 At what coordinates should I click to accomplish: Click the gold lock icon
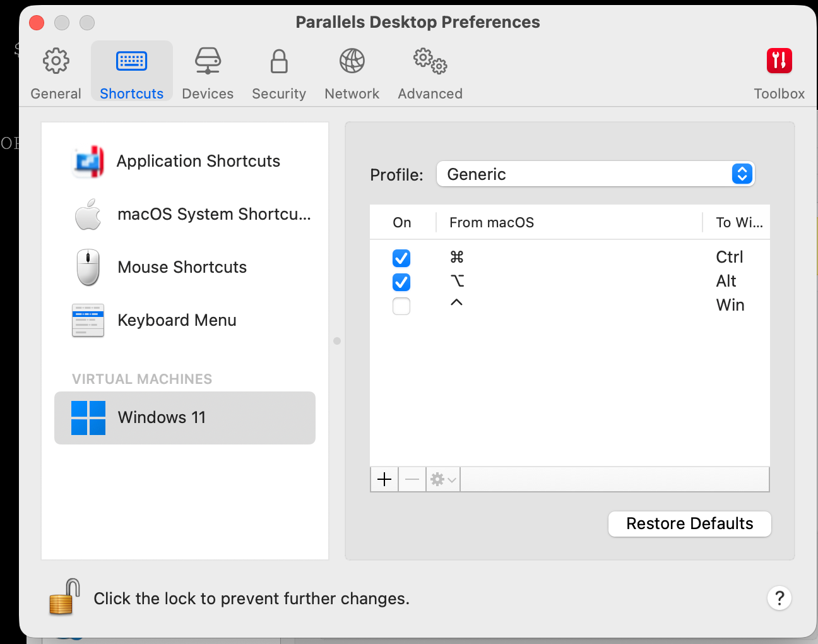coord(64,597)
